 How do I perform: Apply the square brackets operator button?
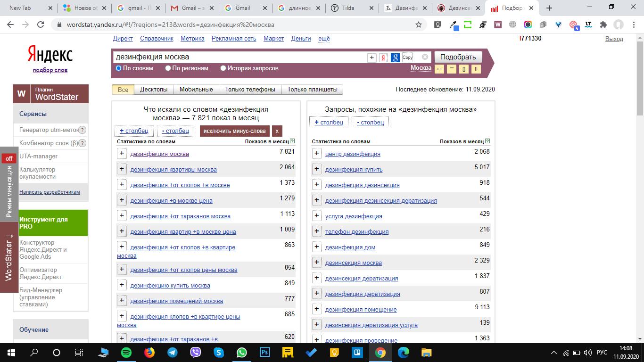(464, 69)
